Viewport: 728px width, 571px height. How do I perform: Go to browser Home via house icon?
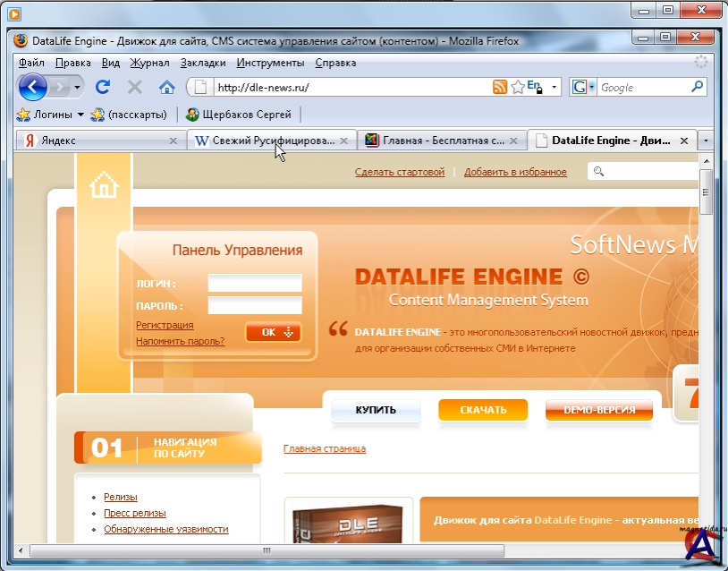click(166, 87)
